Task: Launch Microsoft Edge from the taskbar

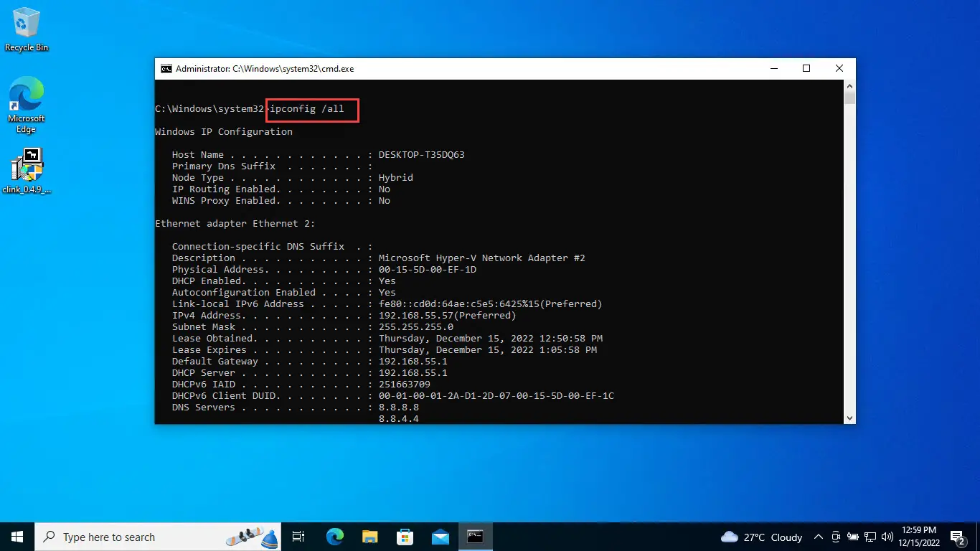Action: point(335,537)
